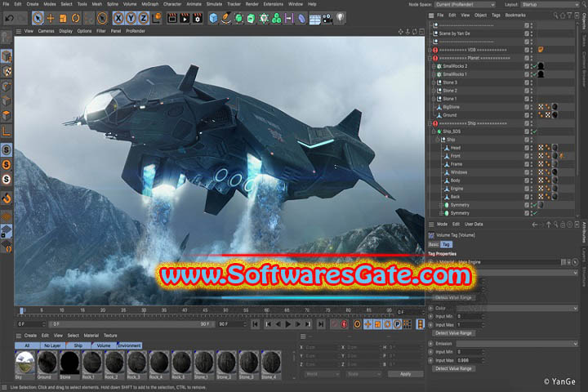This screenshot has height=392, width=588.
Task: Select the Environment material filter tab
Action: (129, 345)
